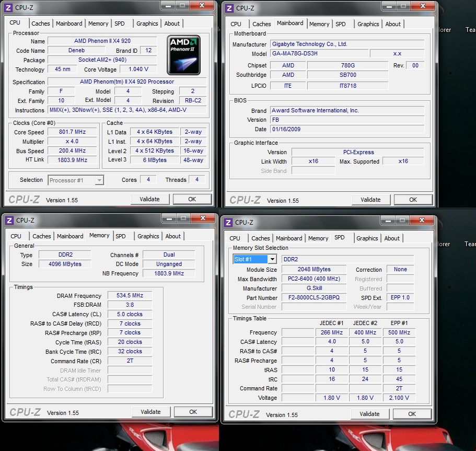This screenshot has width=476, height=451.
Task: Click the BIOS date '01/16/2009'
Action: click(x=347, y=129)
